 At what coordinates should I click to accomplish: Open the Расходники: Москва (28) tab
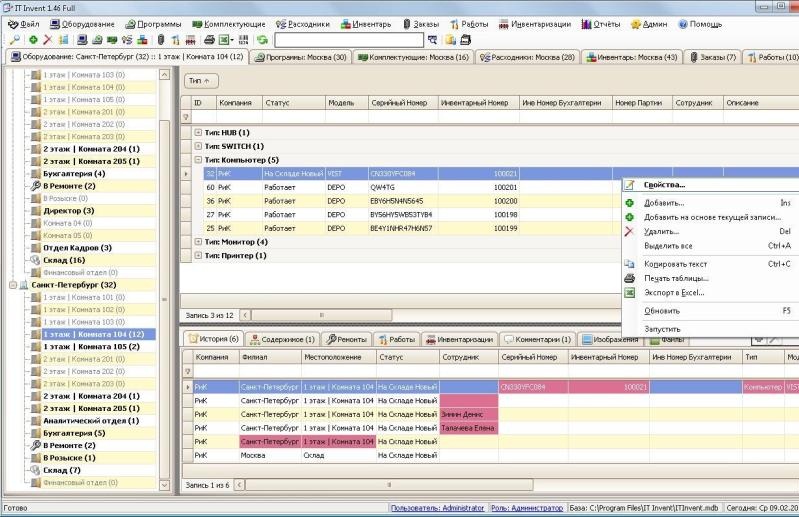(527, 57)
